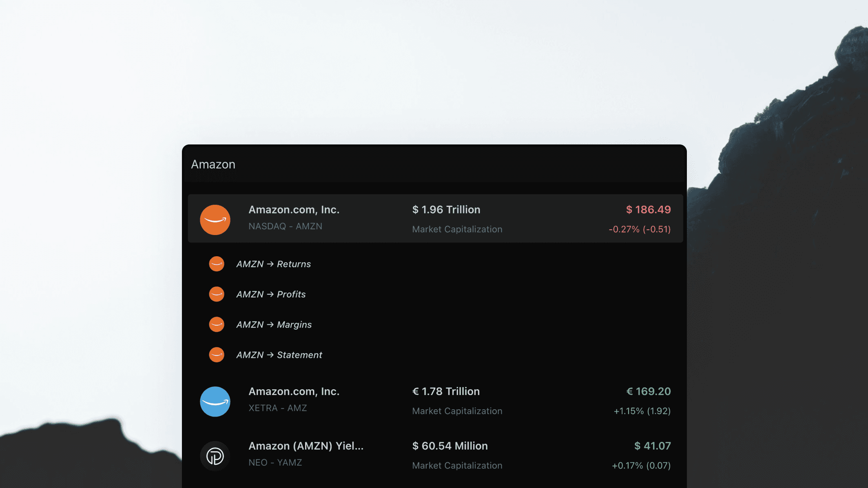
Task: Click the $ 186.49 price
Action: tap(648, 210)
